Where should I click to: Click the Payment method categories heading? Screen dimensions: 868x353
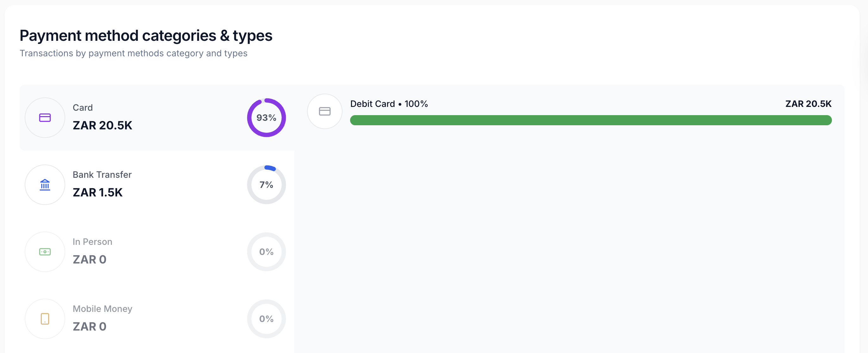[146, 35]
